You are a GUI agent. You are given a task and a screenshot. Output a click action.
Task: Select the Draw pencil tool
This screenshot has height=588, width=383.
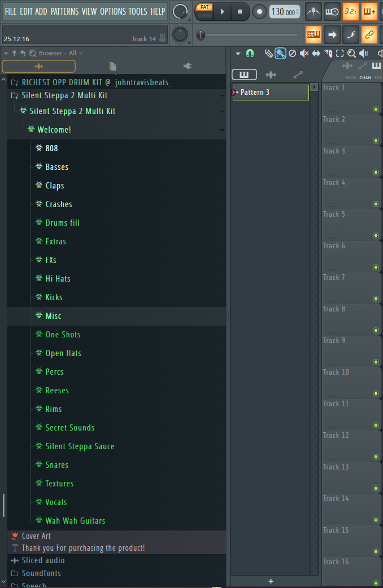tap(268, 54)
